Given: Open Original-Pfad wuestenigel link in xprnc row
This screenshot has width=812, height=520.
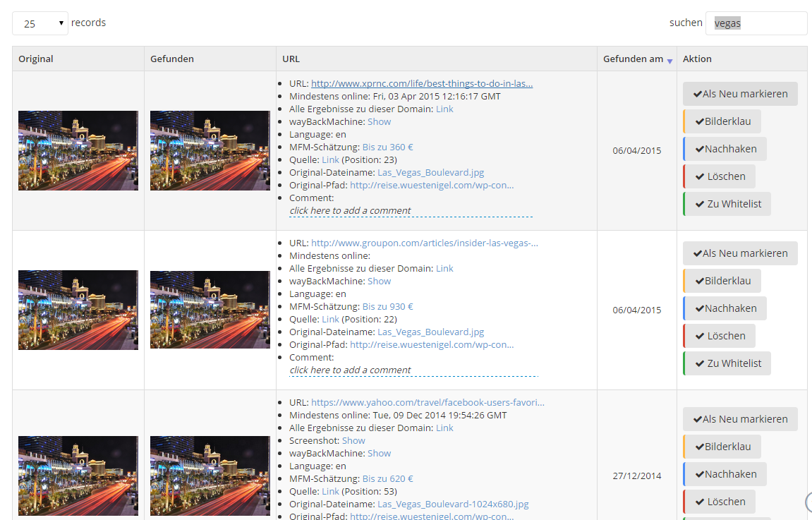Looking at the screenshot, I should pos(432,185).
